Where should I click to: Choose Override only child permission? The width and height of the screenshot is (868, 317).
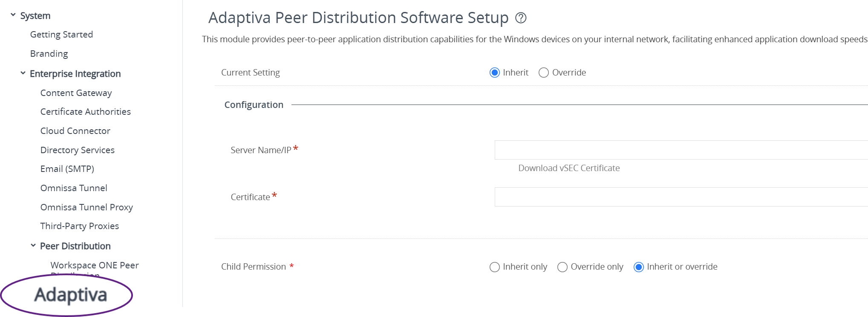562,267
